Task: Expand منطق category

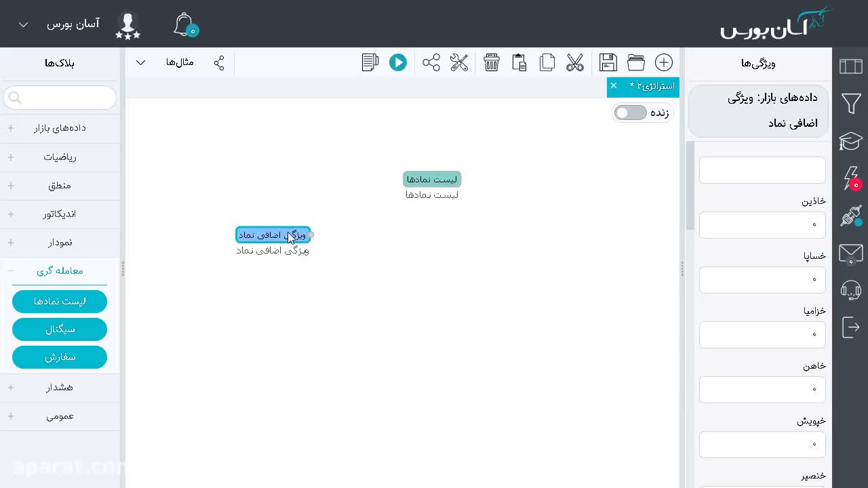Action: (60, 185)
